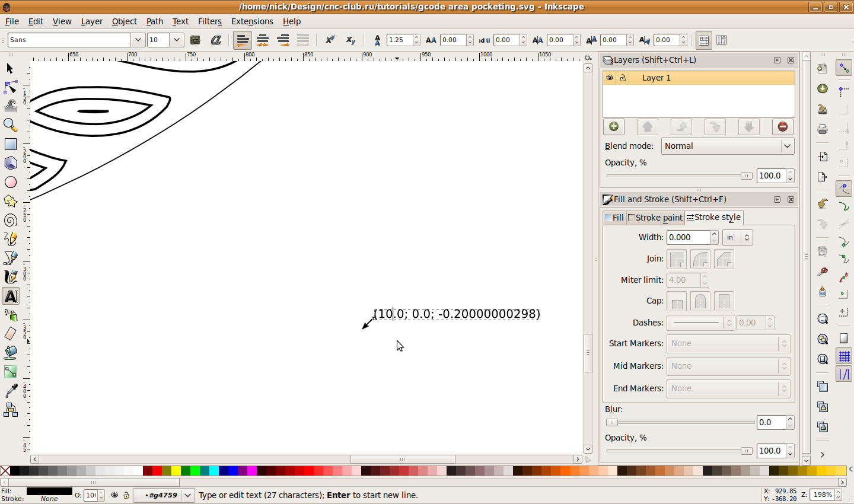Viewport: 854px width, 504px height.
Task: Toggle bold text style
Action: (x=195, y=40)
